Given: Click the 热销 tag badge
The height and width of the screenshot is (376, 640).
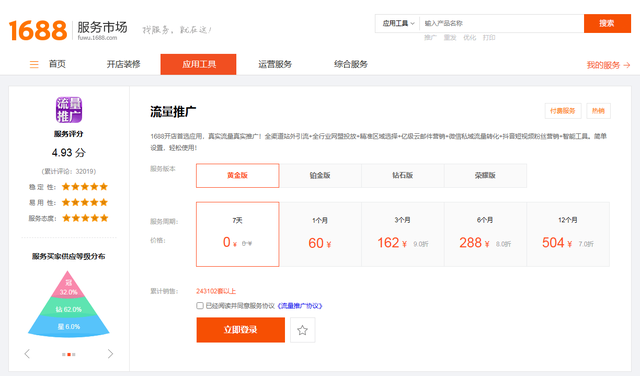Looking at the screenshot, I should point(598,111).
